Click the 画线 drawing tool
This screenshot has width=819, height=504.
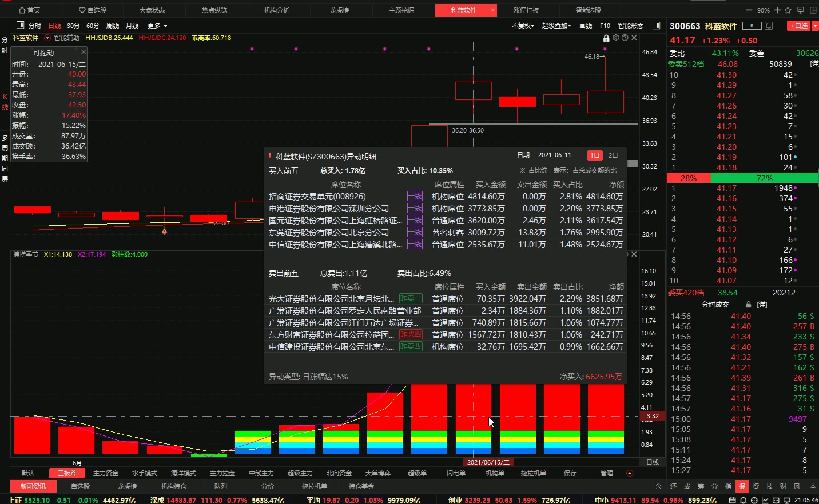point(586,26)
